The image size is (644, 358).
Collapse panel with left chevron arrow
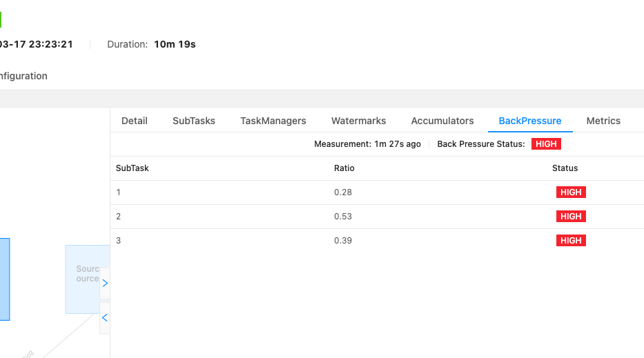tap(105, 318)
